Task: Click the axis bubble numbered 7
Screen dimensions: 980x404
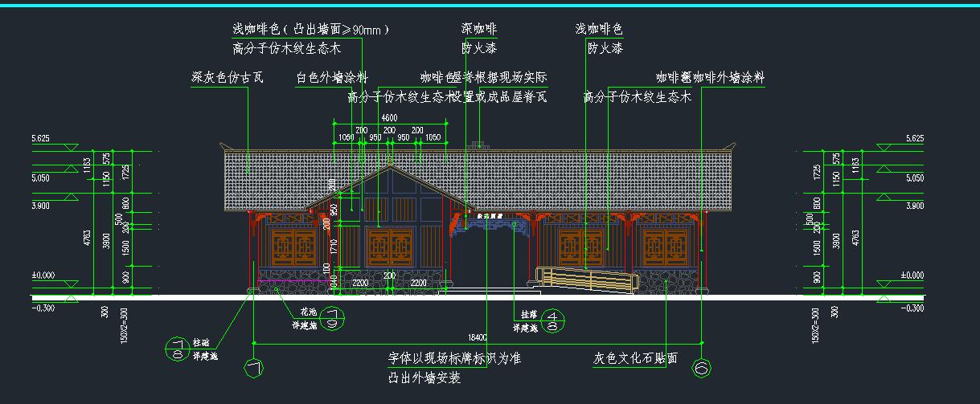Action: coord(254,368)
